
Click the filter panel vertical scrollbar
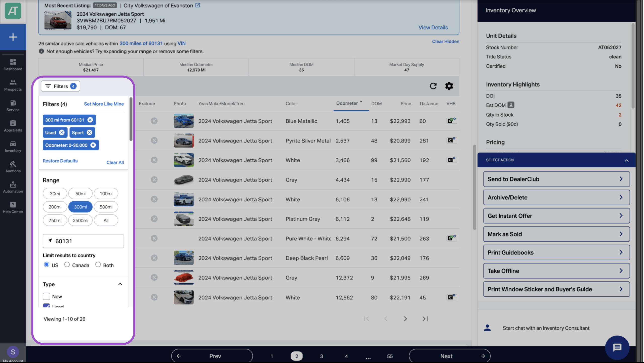[x=131, y=119]
